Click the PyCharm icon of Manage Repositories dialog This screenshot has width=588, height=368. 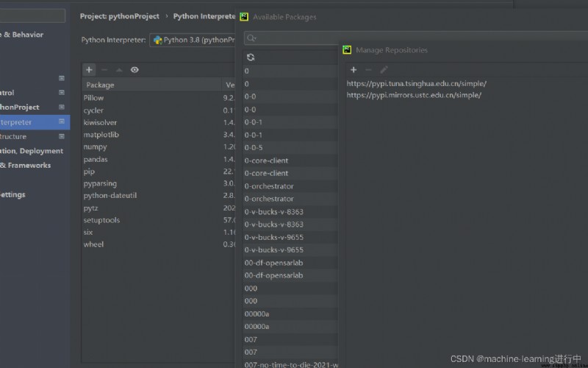[347, 49]
